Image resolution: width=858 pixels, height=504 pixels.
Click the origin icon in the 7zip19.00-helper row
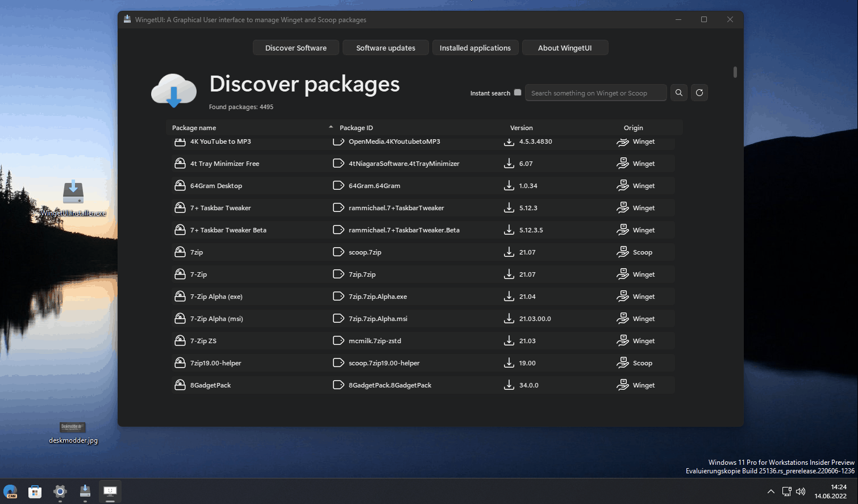pyautogui.click(x=623, y=363)
